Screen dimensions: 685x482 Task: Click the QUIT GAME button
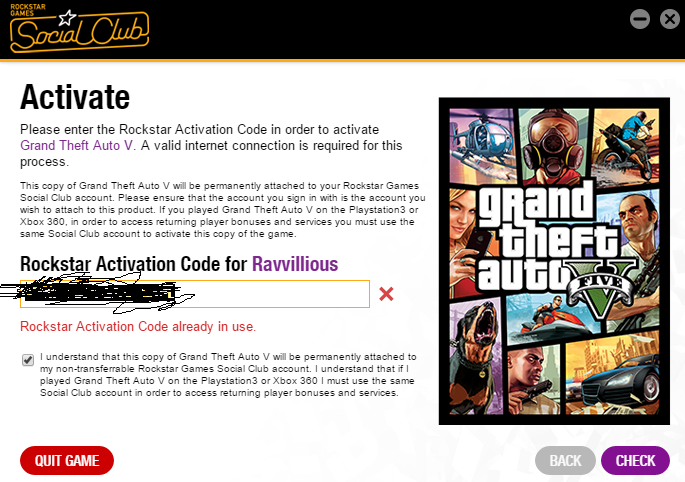tap(67, 460)
